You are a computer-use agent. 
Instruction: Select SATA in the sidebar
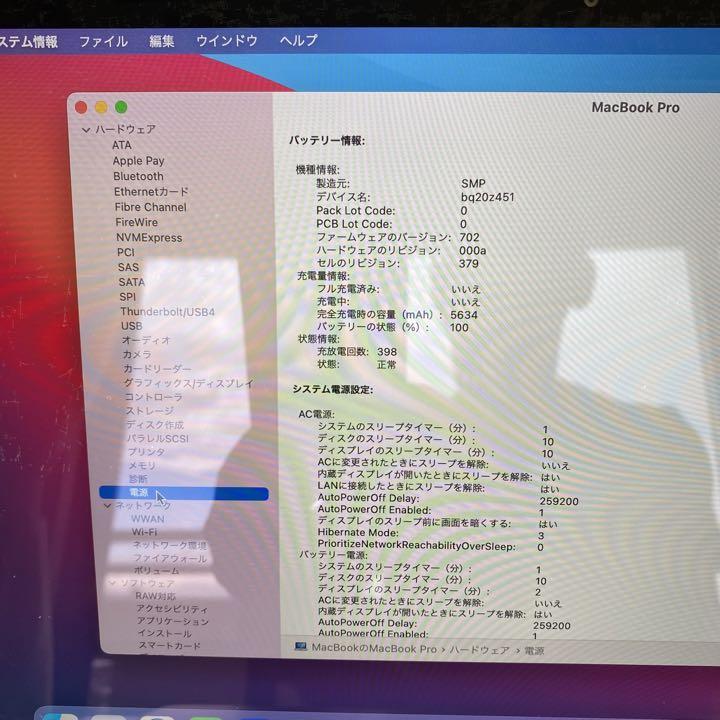pyautogui.click(x=132, y=282)
